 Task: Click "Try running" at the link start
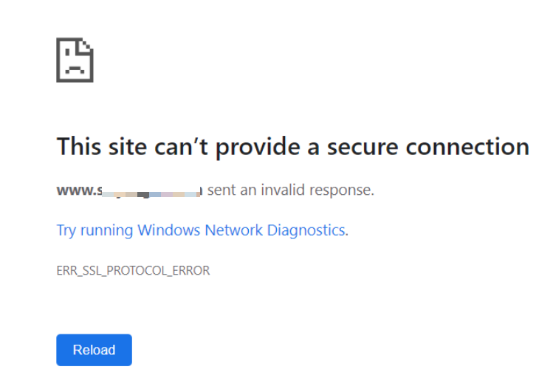tap(95, 230)
